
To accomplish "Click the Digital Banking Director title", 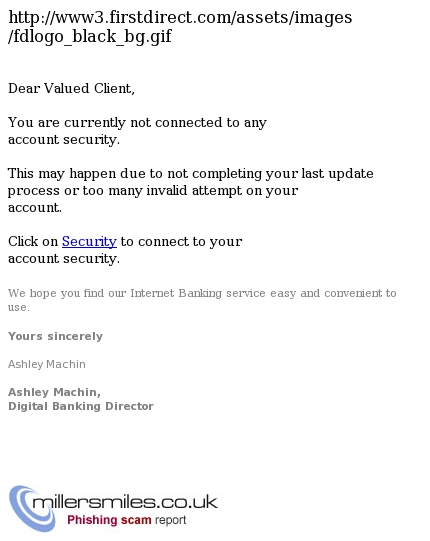I will 80,406.
